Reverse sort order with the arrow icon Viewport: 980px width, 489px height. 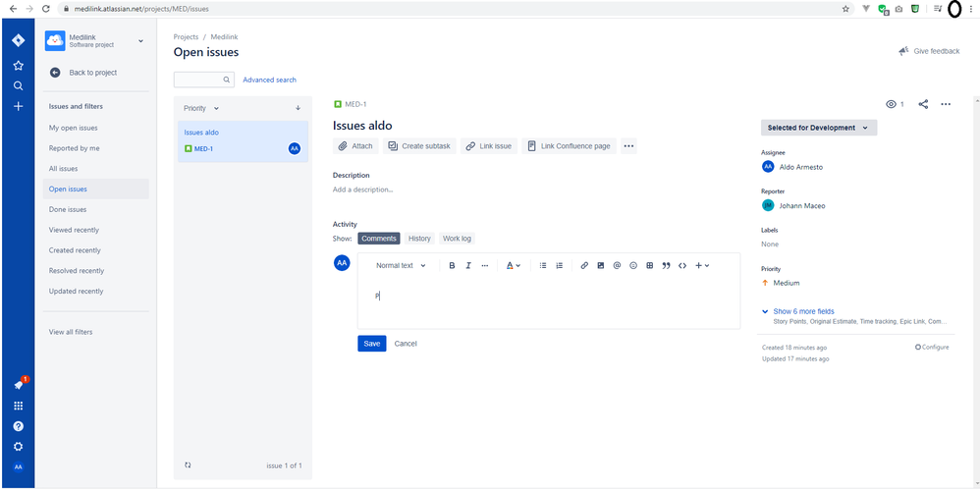click(x=299, y=108)
